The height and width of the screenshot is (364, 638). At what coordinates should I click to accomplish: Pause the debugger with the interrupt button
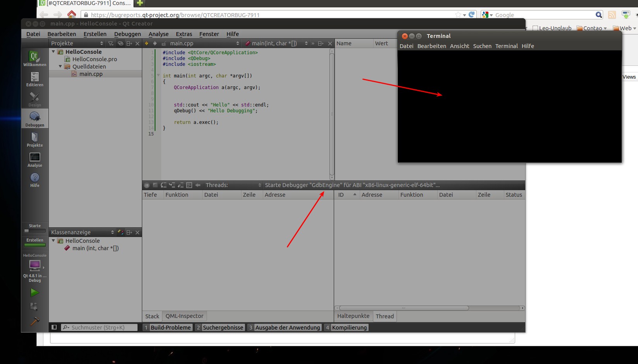[147, 185]
